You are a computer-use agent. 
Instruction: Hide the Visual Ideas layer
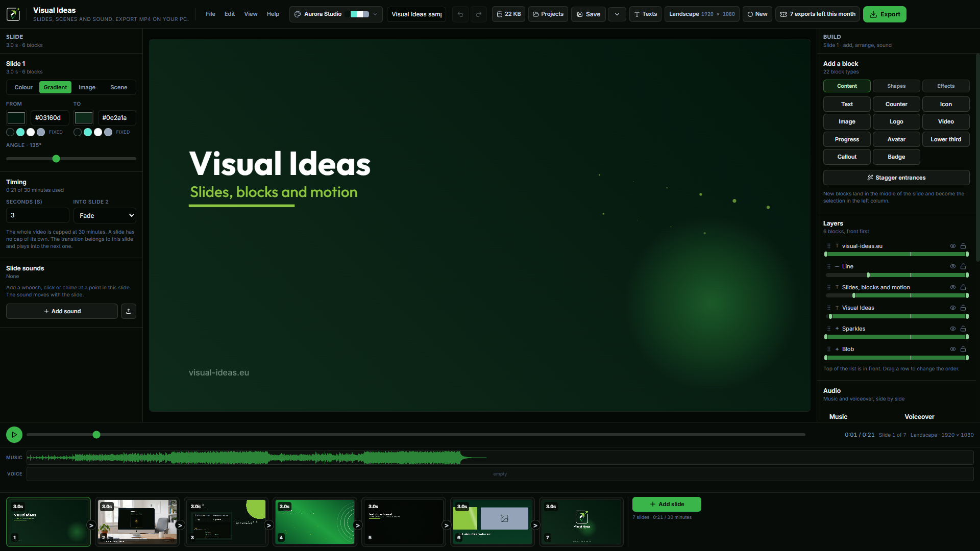952,308
